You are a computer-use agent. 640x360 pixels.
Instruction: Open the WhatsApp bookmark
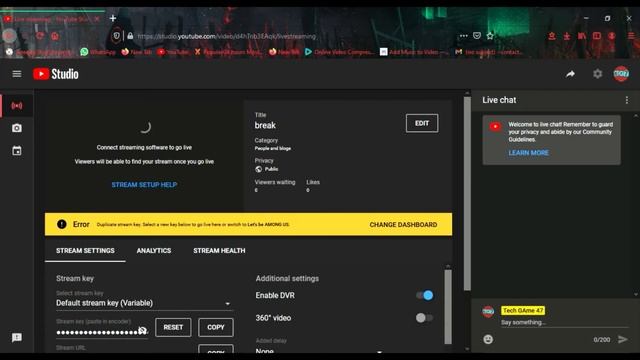tap(98, 52)
